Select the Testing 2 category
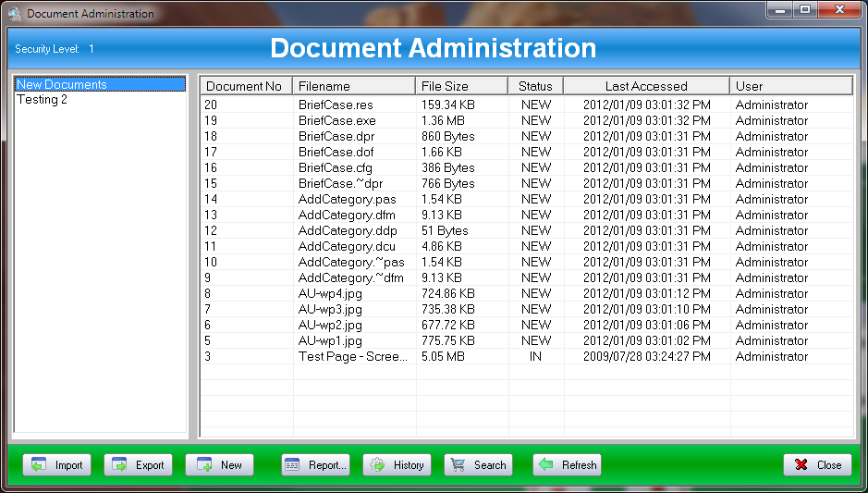868x493 pixels. coord(43,100)
